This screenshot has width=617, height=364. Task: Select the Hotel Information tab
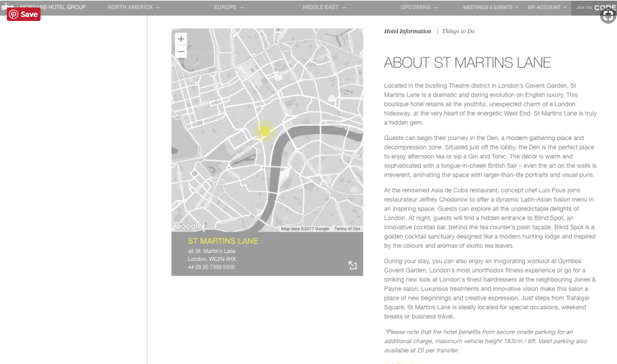(407, 31)
